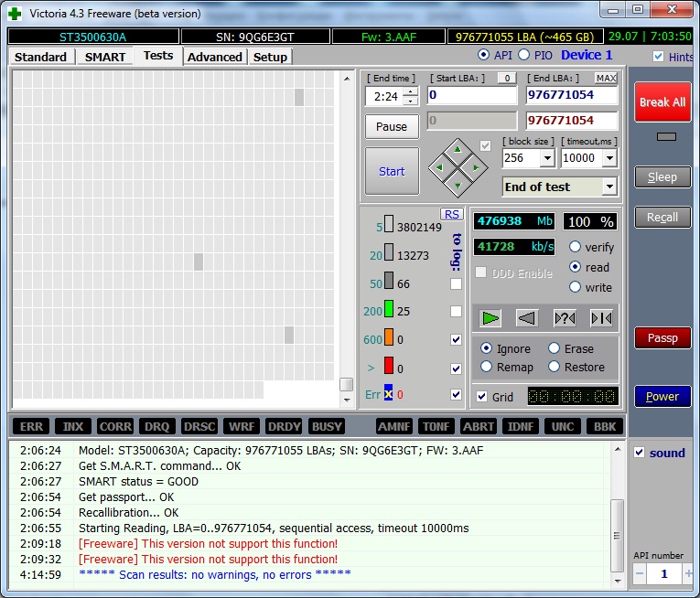The width and height of the screenshot is (700, 598).
Task: Click the green forward play scan icon
Action: click(491, 317)
